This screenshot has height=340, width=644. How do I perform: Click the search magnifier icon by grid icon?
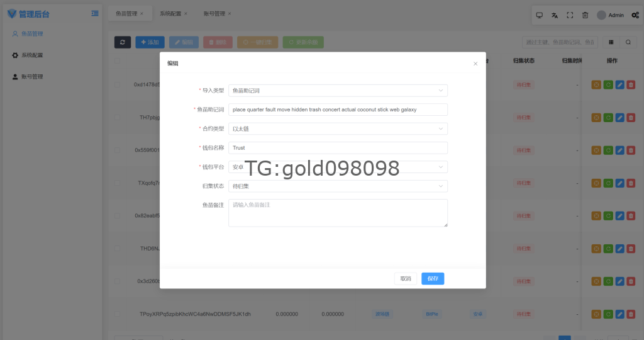click(628, 42)
